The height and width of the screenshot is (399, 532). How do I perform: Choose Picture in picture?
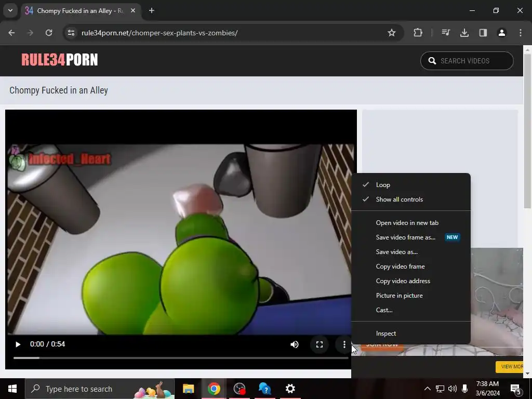coord(411,296)
